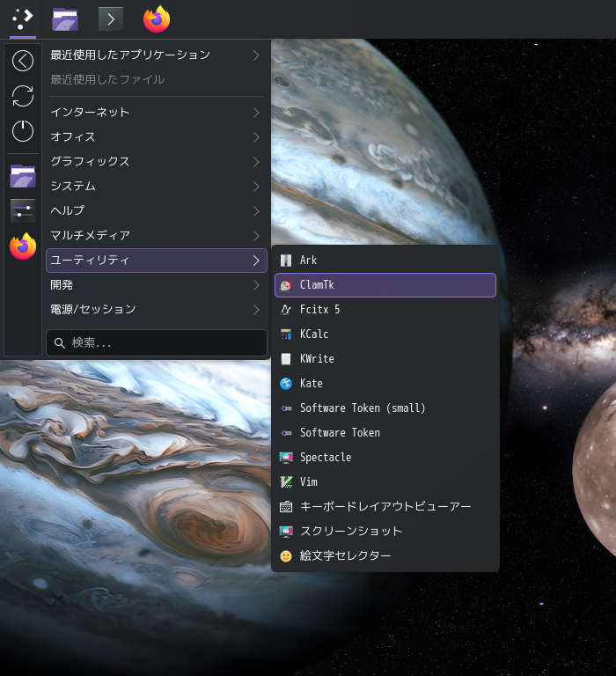The width and height of the screenshot is (616, 676).
Task: Open キーボードレイアウトビューアー
Action: (385, 507)
